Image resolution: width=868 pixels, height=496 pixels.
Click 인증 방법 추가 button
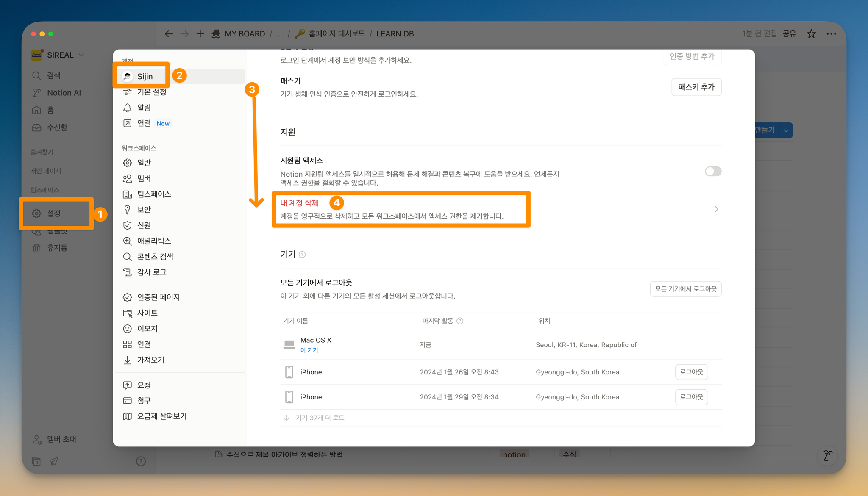click(692, 57)
